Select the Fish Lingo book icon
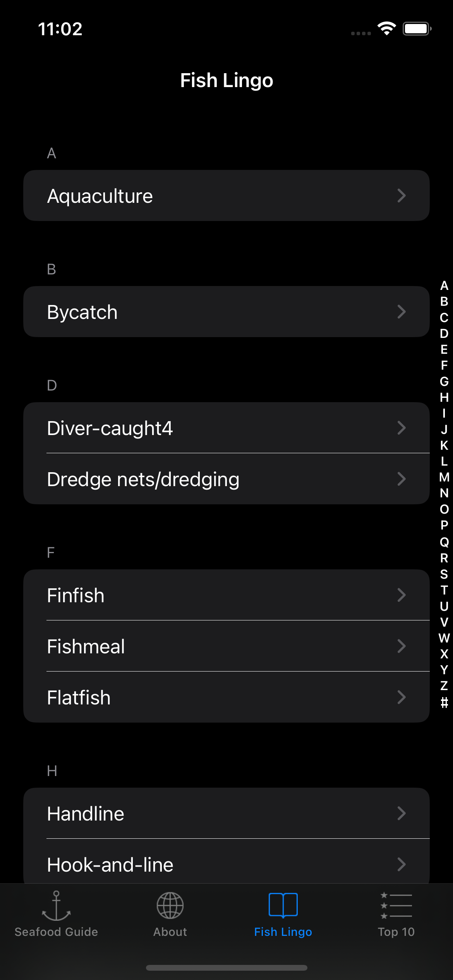This screenshot has height=980, width=453. 283,906
